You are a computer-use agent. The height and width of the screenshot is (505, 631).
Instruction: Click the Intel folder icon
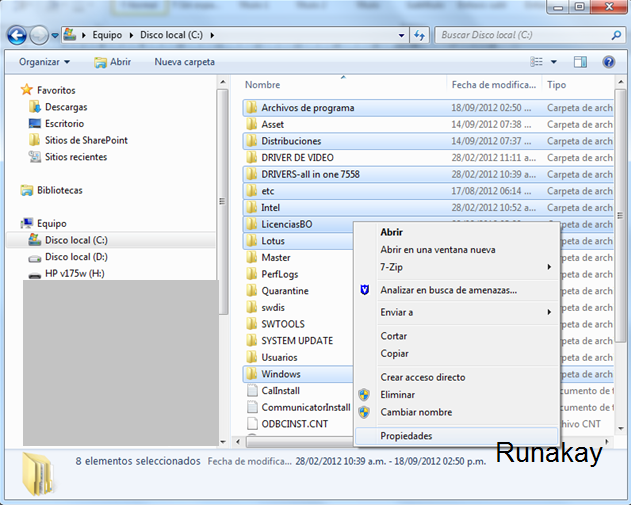click(x=252, y=207)
